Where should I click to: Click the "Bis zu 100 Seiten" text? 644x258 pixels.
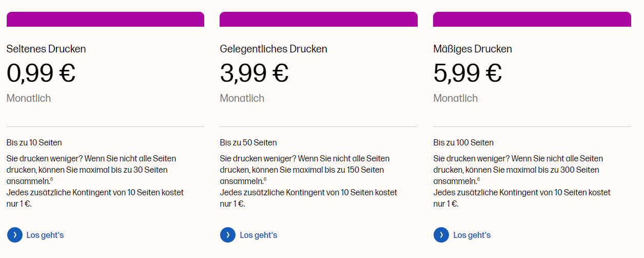(x=463, y=142)
